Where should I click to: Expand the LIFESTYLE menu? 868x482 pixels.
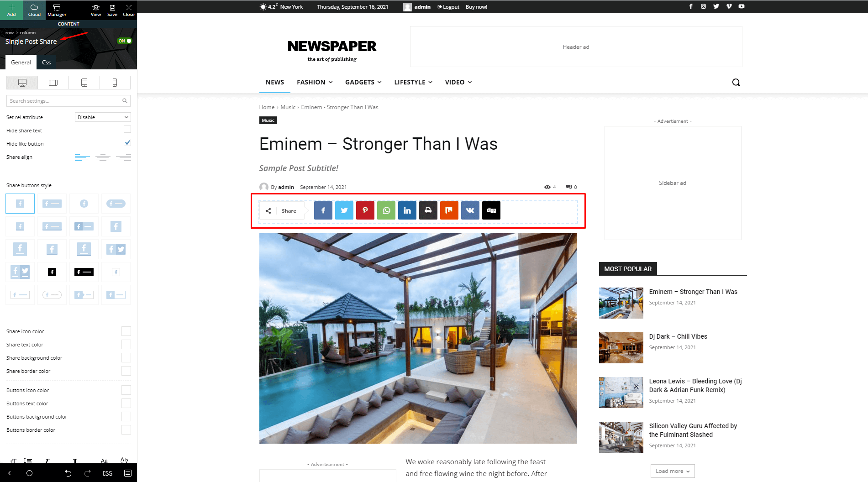(413, 82)
